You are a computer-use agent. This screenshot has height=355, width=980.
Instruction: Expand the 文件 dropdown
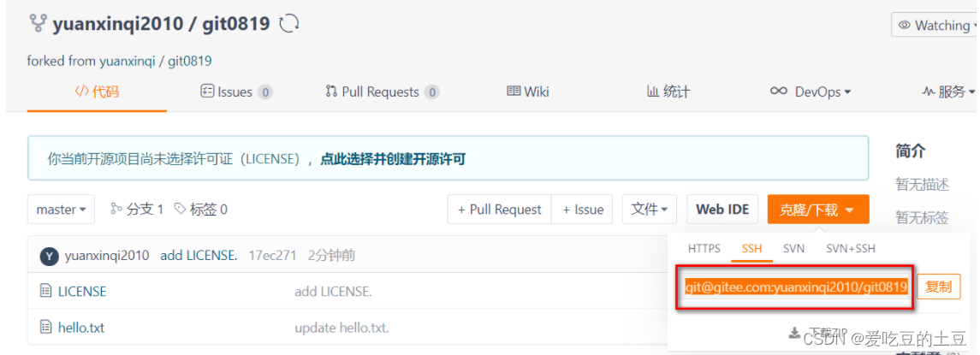[x=650, y=210]
